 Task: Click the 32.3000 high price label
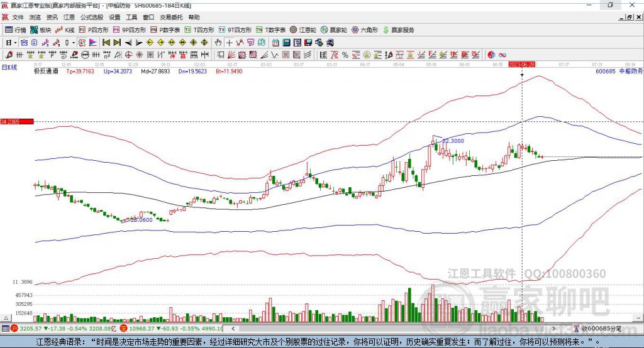point(453,141)
